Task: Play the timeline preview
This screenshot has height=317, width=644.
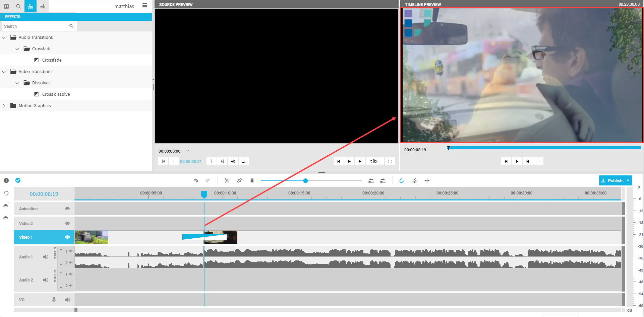Action: click(517, 161)
